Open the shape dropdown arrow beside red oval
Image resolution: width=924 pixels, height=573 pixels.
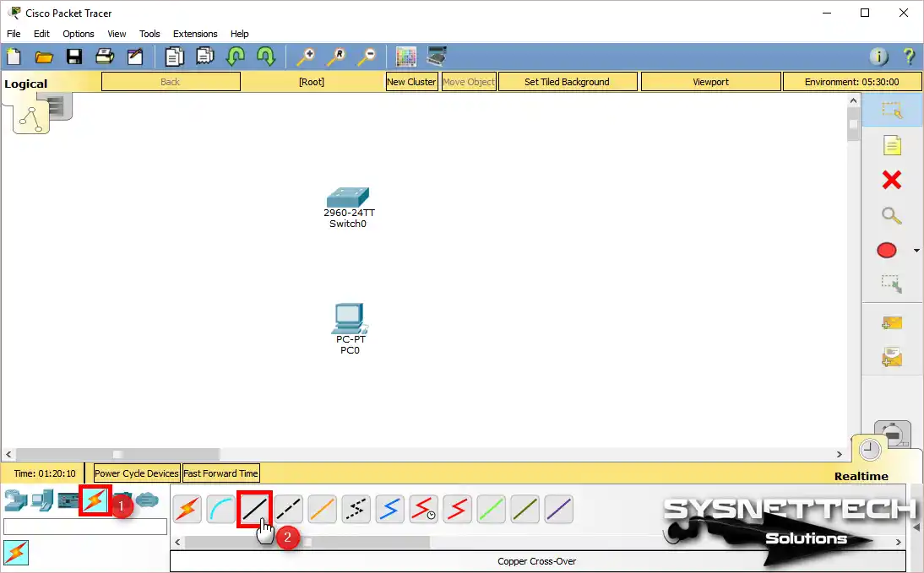click(916, 251)
